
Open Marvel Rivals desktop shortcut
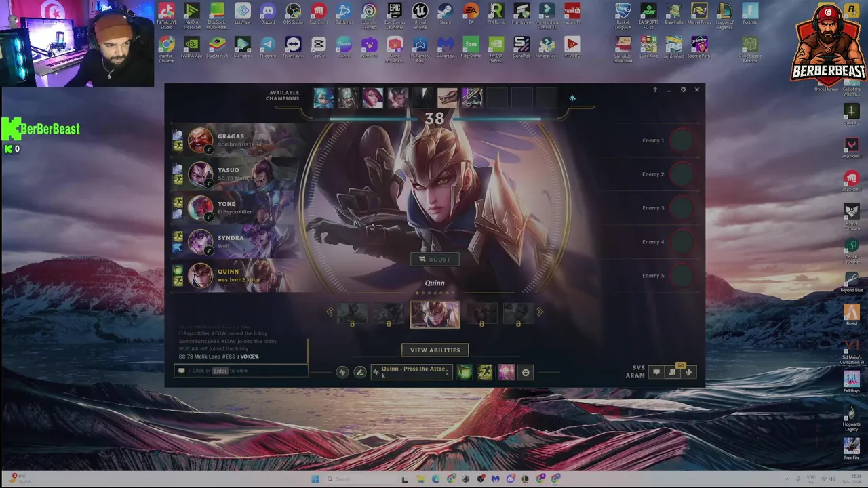(x=699, y=14)
